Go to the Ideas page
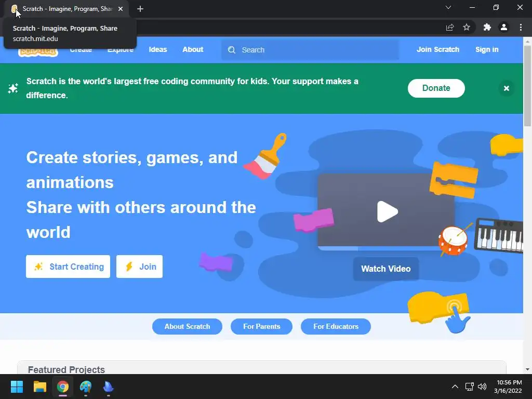 [158, 49]
